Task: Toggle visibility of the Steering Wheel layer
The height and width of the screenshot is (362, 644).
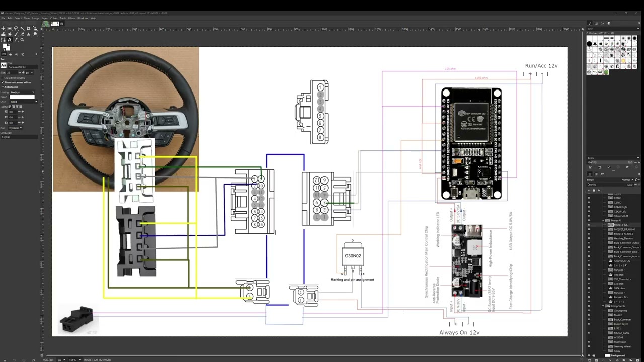Action: coord(589,346)
